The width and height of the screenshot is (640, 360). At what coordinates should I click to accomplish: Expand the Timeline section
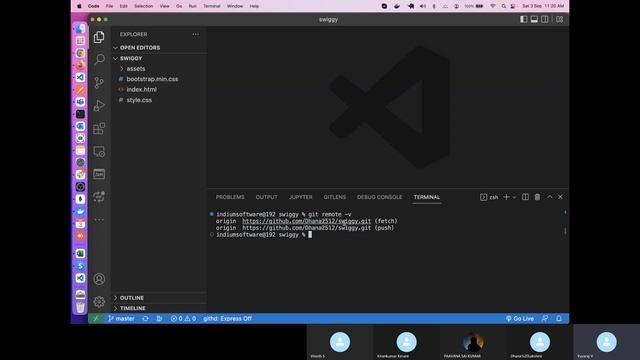(158, 308)
